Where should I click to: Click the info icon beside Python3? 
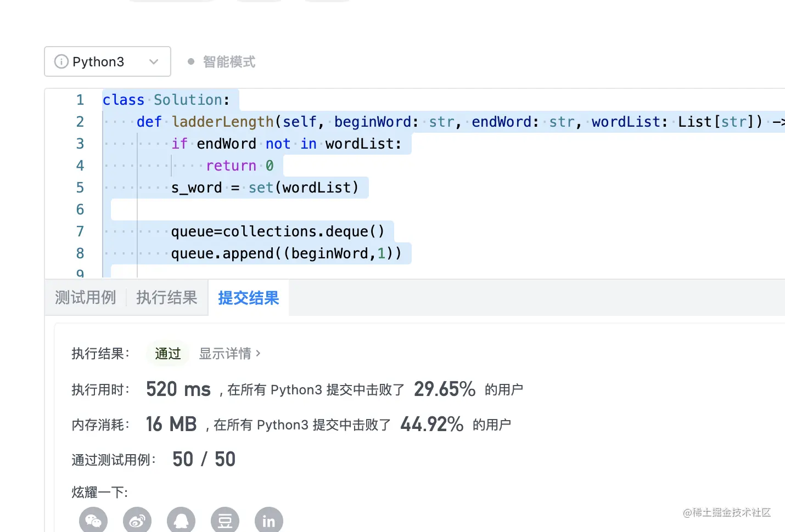pyautogui.click(x=61, y=61)
